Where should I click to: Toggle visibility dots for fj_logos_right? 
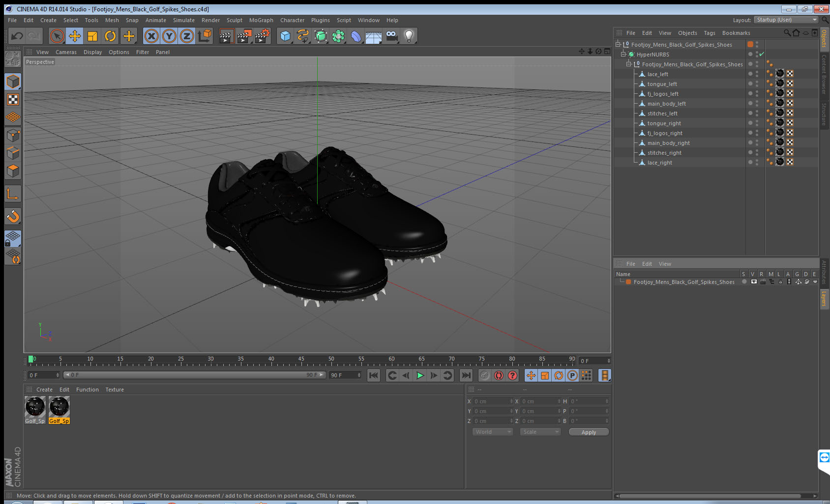pyautogui.click(x=757, y=133)
